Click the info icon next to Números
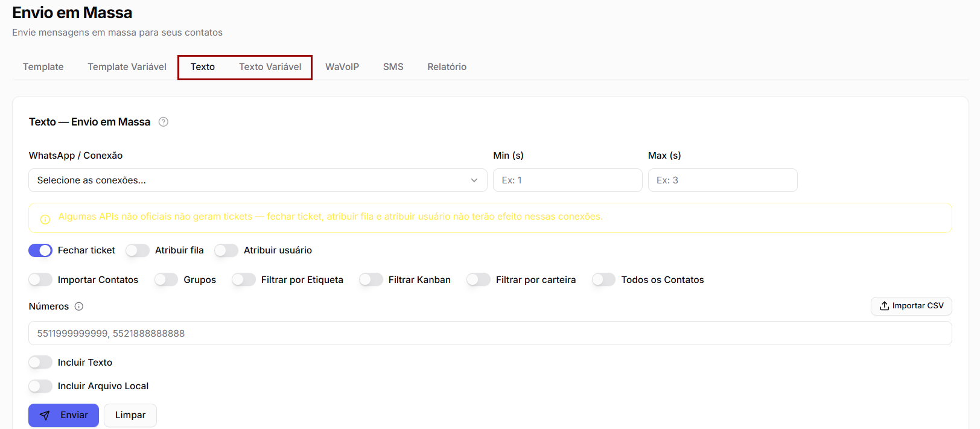980x429 pixels. click(79, 307)
